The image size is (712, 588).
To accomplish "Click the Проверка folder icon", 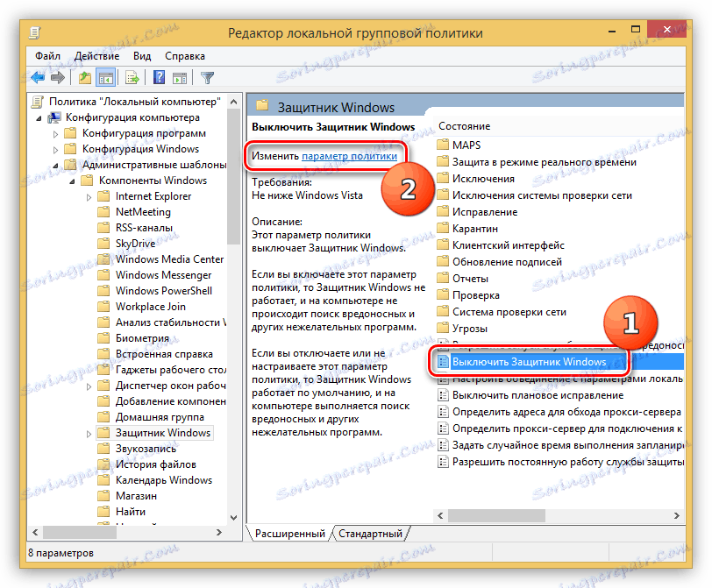I will pos(442,295).
